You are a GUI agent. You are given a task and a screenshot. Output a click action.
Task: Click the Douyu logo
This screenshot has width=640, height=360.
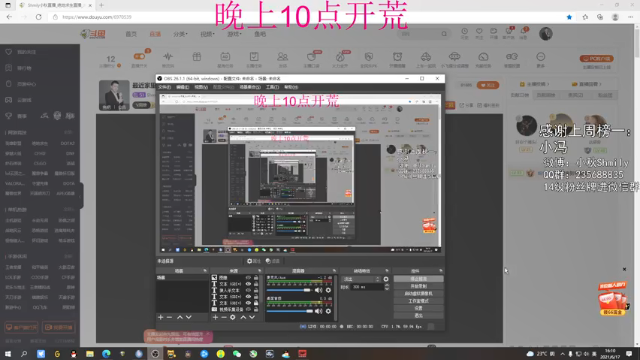click(93, 34)
